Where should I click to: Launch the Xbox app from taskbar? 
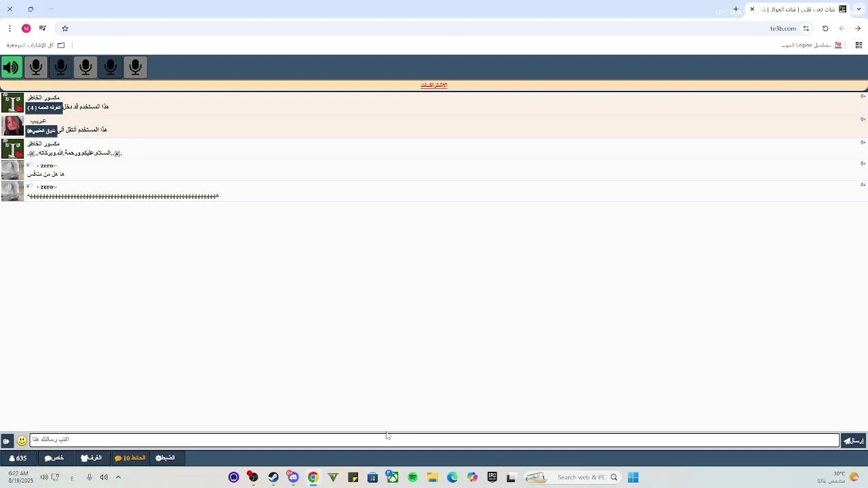393,477
